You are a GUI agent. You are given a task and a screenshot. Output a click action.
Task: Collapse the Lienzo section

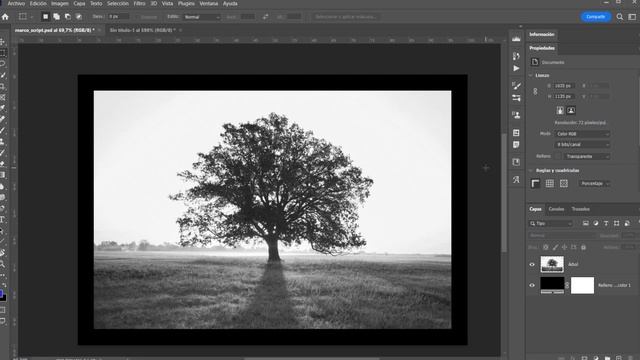tap(531, 76)
